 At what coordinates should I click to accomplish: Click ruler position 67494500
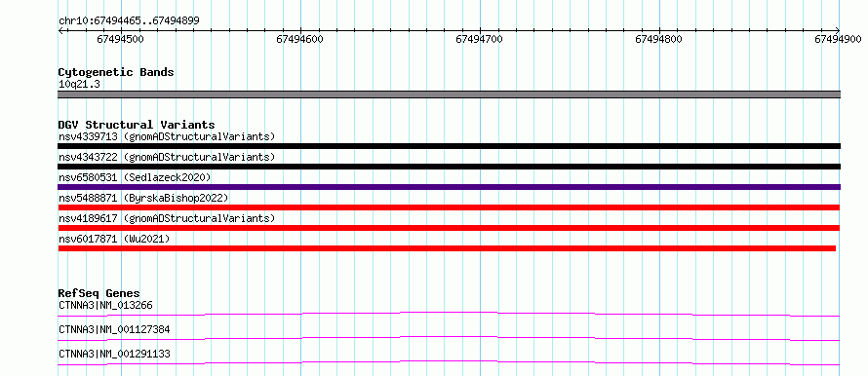(x=120, y=39)
